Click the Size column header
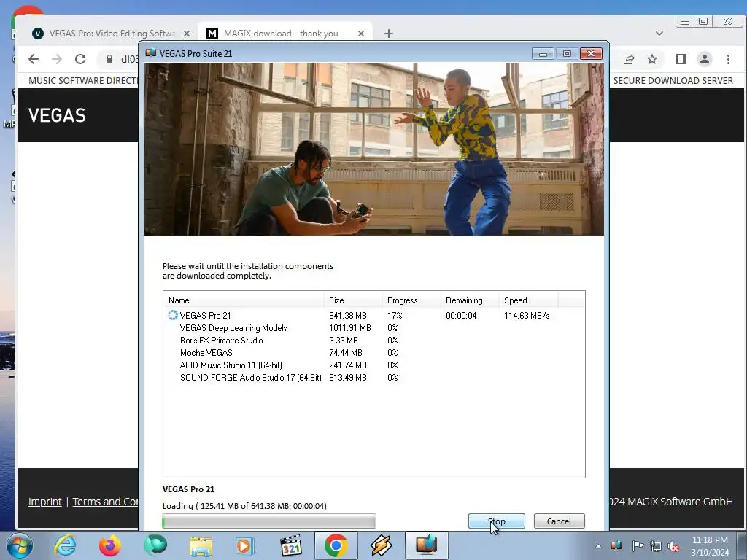The width and height of the screenshot is (747, 560). (353, 300)
